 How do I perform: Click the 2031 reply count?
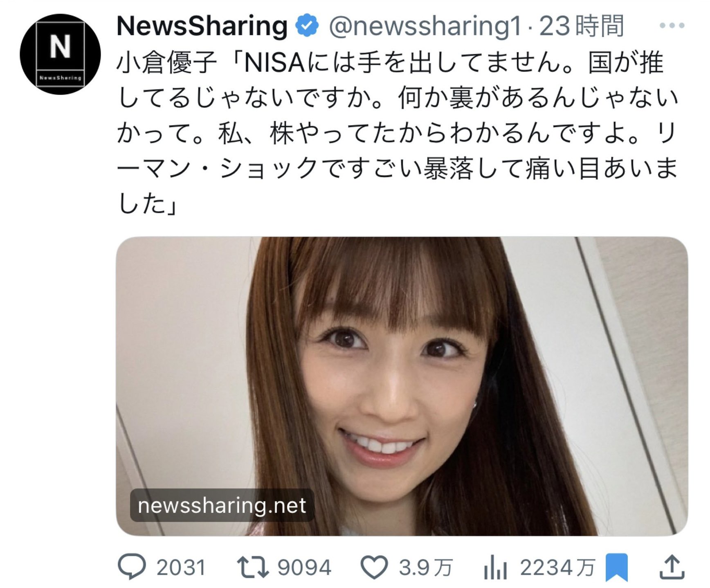click(x=180, y=568)
